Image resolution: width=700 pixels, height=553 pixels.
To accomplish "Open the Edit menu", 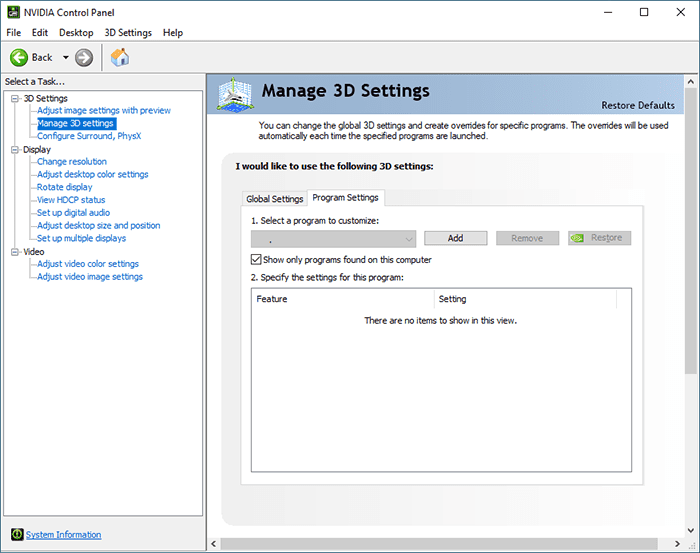I will (x=40, y=33).
